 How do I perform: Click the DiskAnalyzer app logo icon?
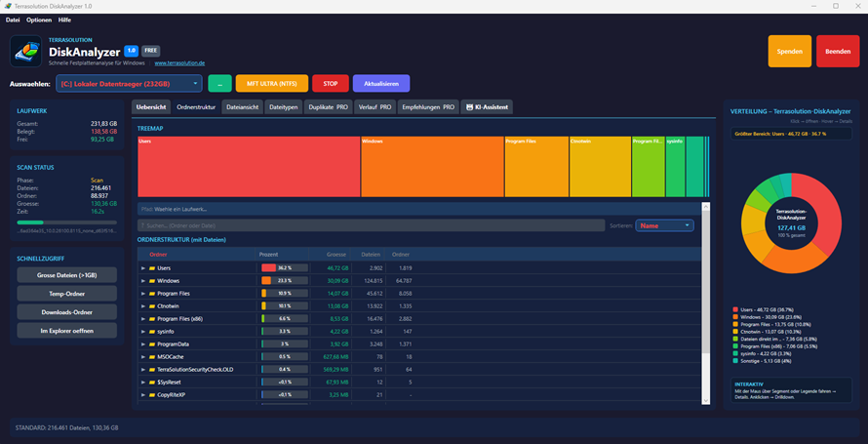point(25,52)
